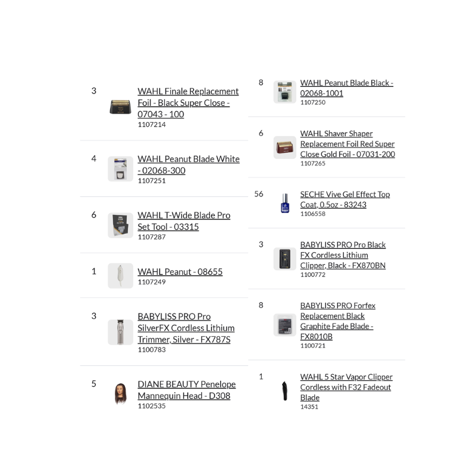The height and width of the screenshot is (476, 476).
Task: Click the WAHL Finale foil product thumbnail
Action: coord(120,107)
